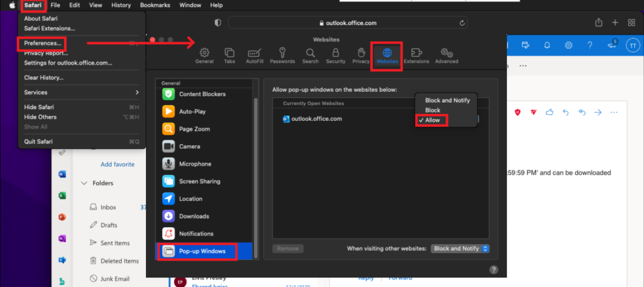Select the Advanced gear icon
This screenshot has width=644, height=287.
click(447, 55)
